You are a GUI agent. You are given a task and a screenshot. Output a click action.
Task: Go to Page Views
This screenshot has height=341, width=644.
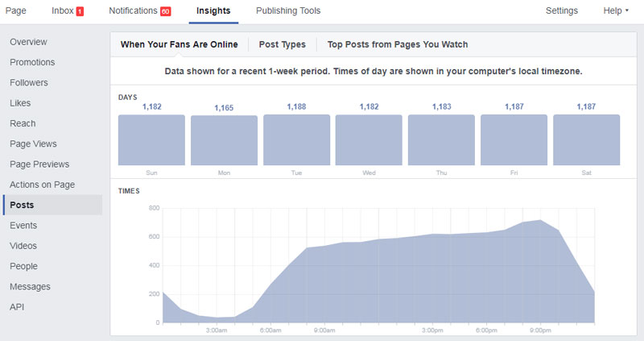33,144
